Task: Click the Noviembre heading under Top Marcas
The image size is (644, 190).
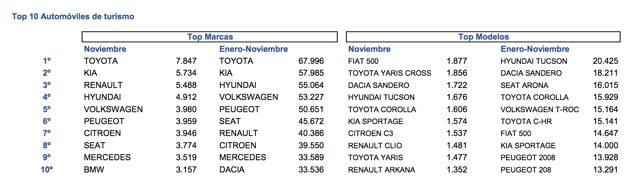Action: coord(105,49)
